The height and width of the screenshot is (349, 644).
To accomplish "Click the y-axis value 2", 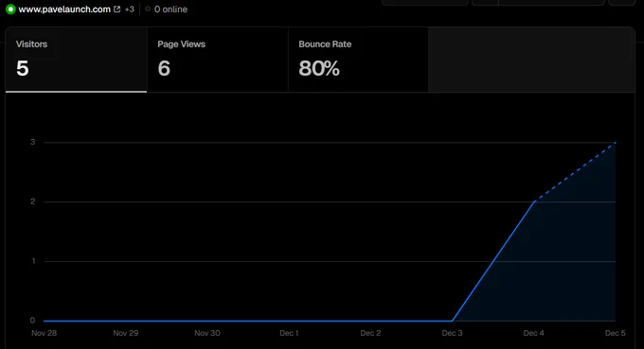I will (33, 201).
